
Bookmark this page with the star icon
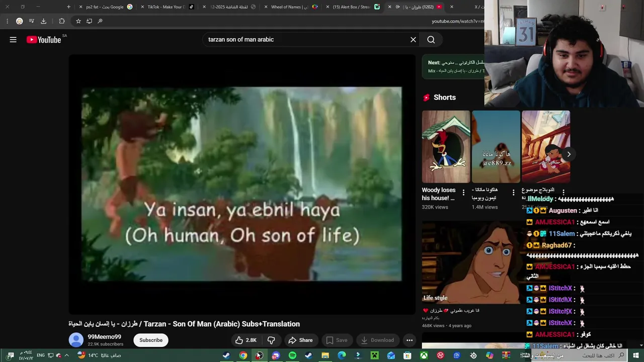[x=78, y=21]
